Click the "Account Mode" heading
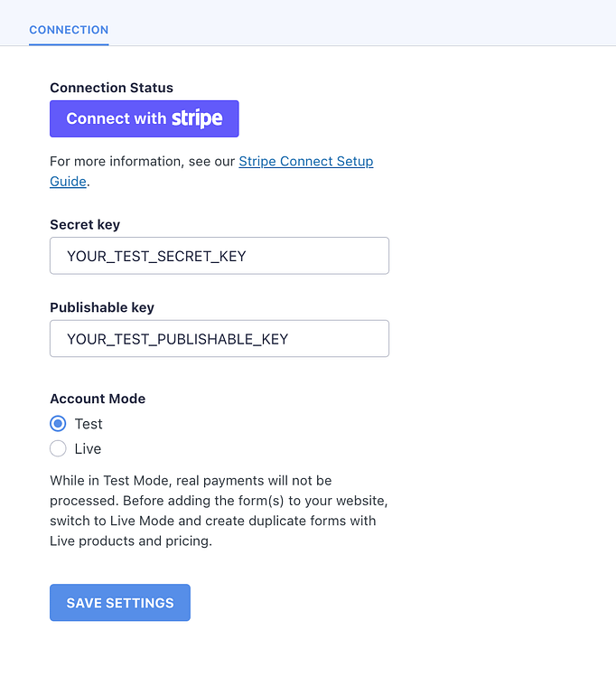This screenshot has width=616, height=677. click(x=98, y=399)
